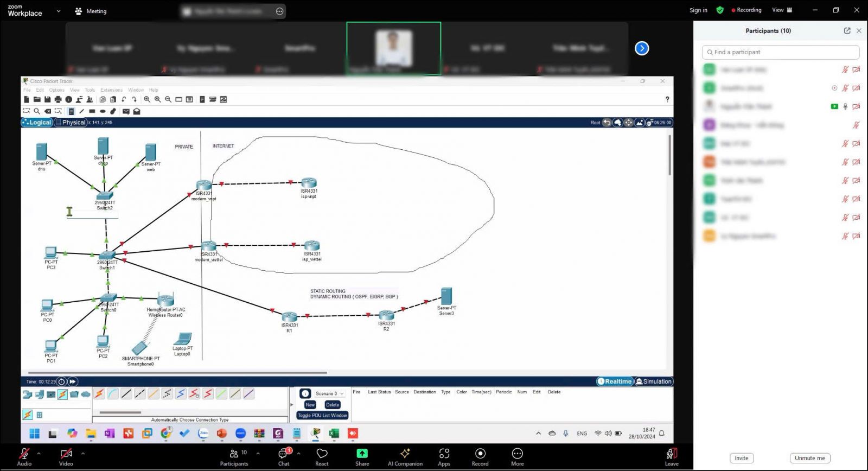Select the Add Simple PDU closed envelope
This screenshot has width=868, height=471.
click(126, 111)
